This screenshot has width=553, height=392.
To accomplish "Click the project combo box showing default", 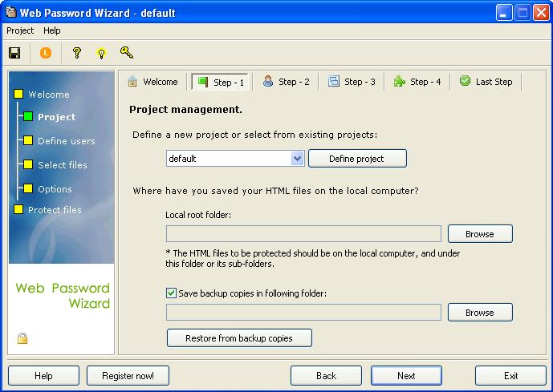I will (235, 159).
